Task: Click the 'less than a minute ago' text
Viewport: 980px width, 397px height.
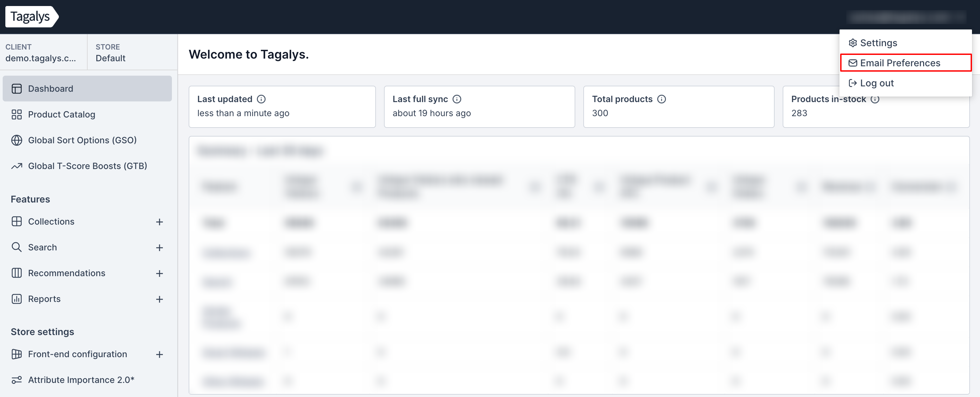Action: click(243, 113)
